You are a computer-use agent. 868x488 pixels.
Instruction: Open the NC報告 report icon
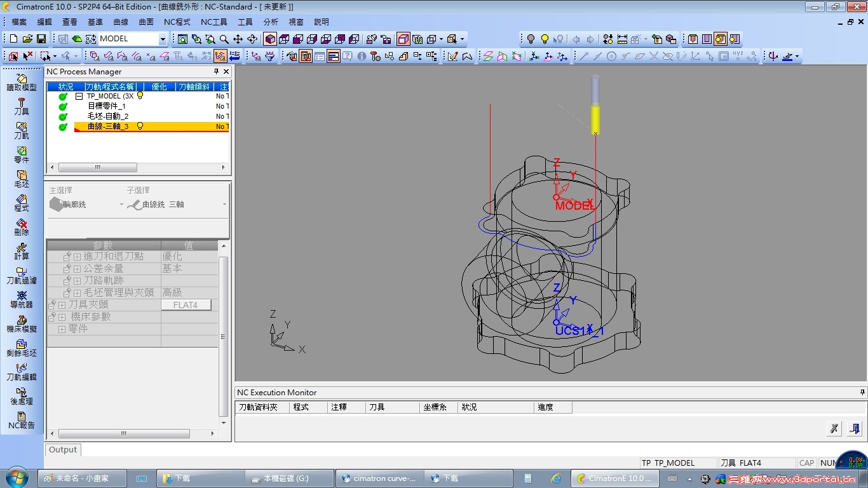pyautogui.click(x=22, y=421)
